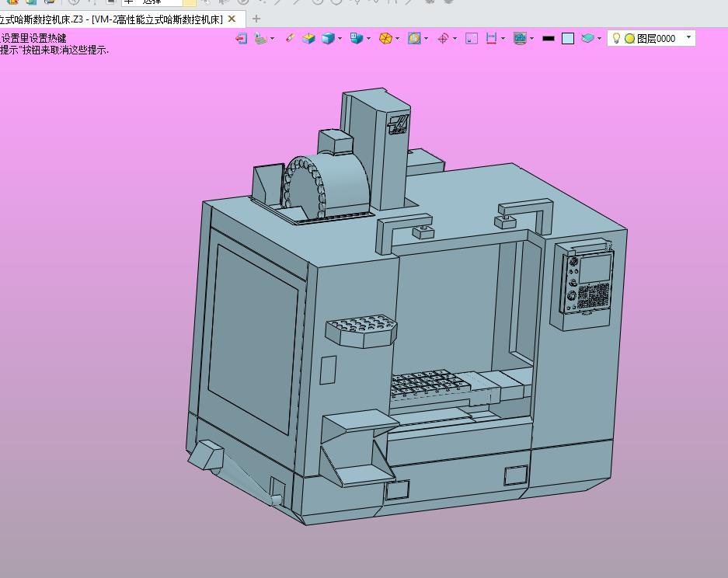Click the eraser highlight tool icon
728x578 pixels.
pos(290,38)
